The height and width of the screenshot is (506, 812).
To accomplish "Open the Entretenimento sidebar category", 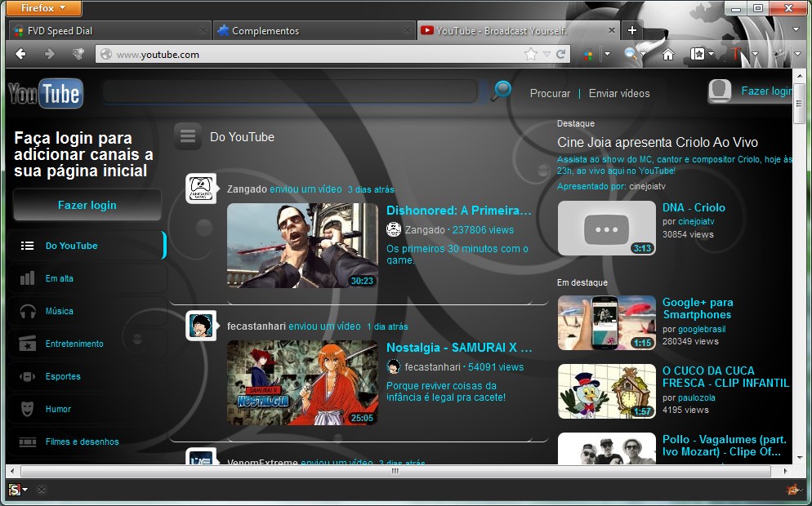I will (x=87, y=344).
